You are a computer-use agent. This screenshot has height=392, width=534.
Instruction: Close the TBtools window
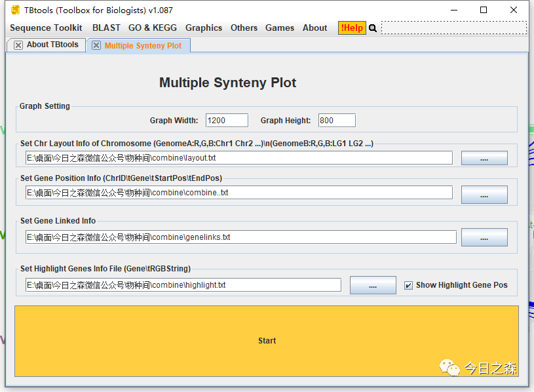514,10
